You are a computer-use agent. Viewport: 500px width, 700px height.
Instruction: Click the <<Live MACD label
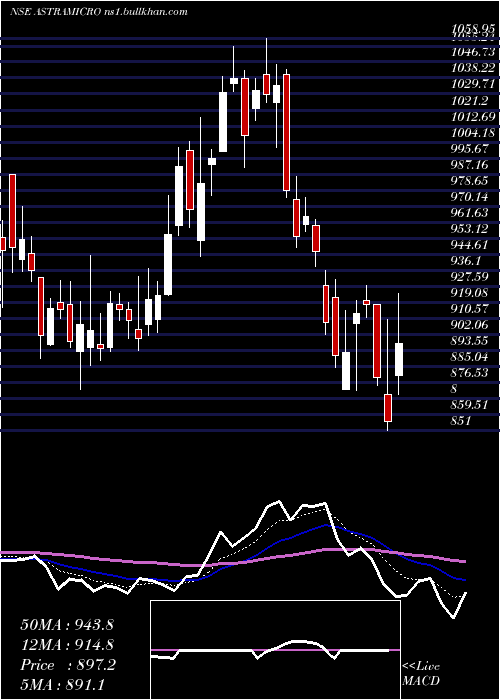click(421, 674)
